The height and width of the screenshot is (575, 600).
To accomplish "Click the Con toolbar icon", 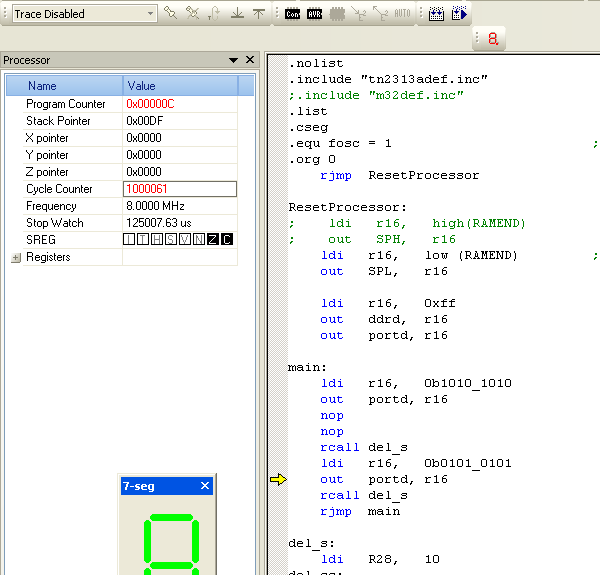I will 292,14.
